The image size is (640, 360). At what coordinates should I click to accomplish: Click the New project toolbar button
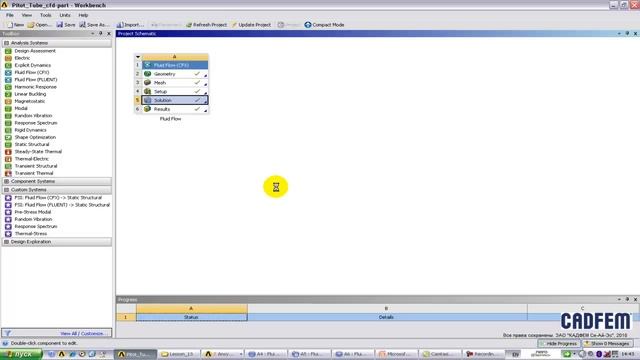pyautogui.click(x=16, y=25)
